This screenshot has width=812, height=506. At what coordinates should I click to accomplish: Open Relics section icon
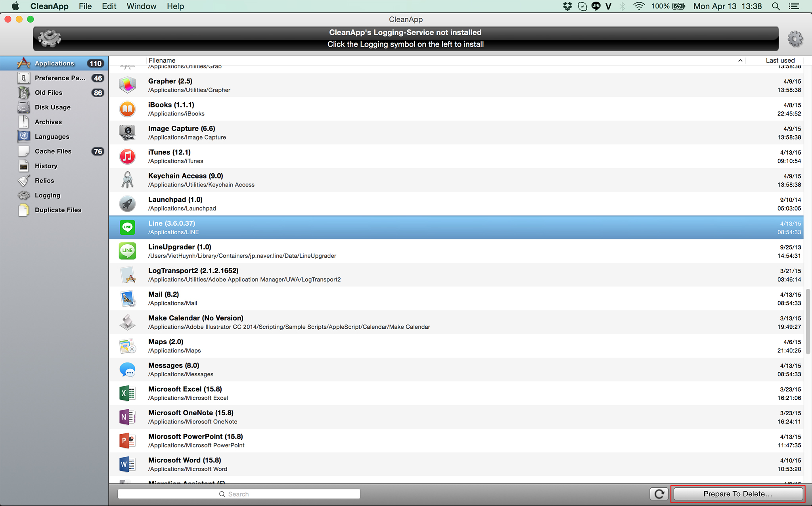(x=24, y=181)
